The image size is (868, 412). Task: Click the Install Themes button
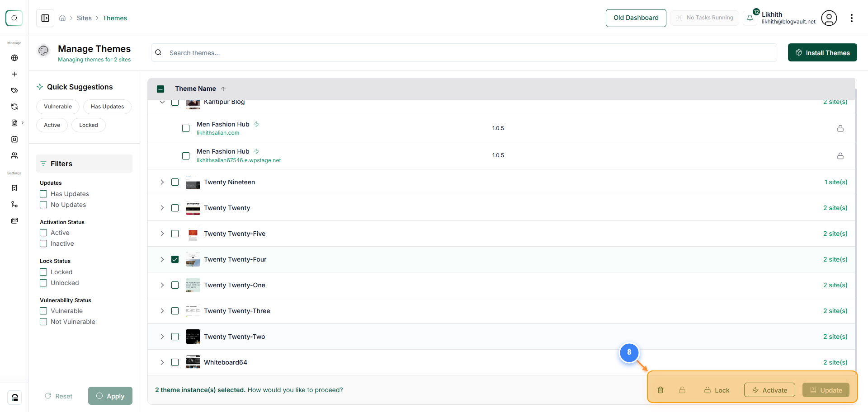coord(822,52)
